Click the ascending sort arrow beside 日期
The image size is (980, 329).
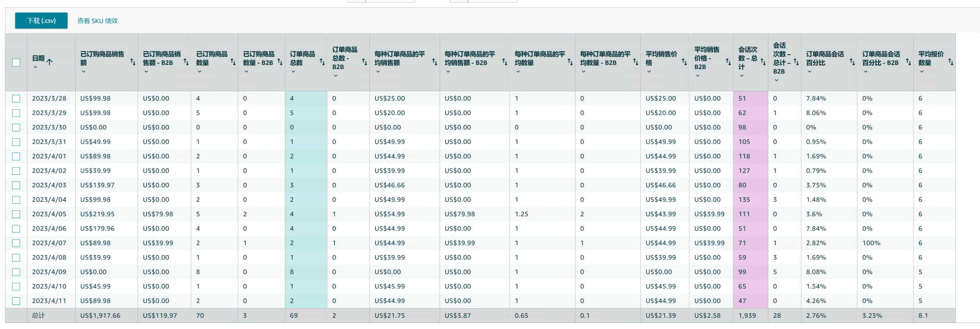(x=49, y=61)
